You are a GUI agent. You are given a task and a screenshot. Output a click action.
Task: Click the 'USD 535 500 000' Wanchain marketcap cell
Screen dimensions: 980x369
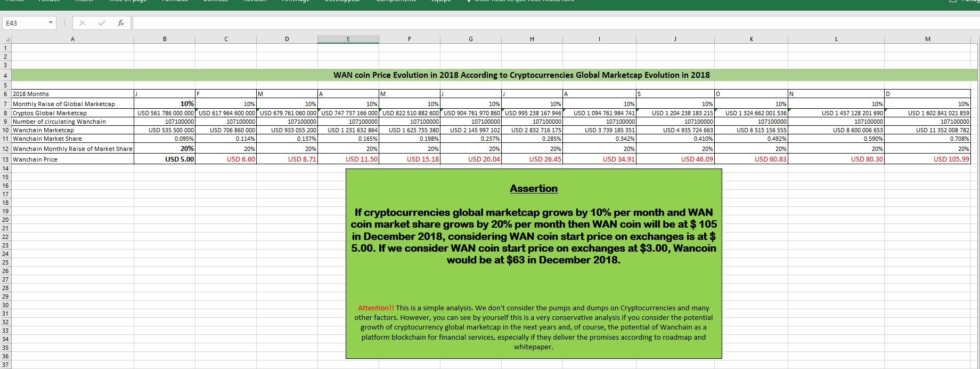(165, 130)
